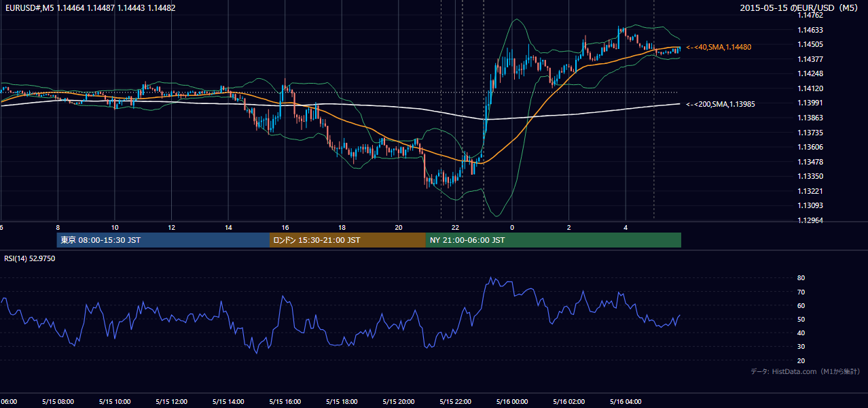Click the Tokyo 08:00-15:30 JST session bar
The image size is (868, 408).
point(164,240)
